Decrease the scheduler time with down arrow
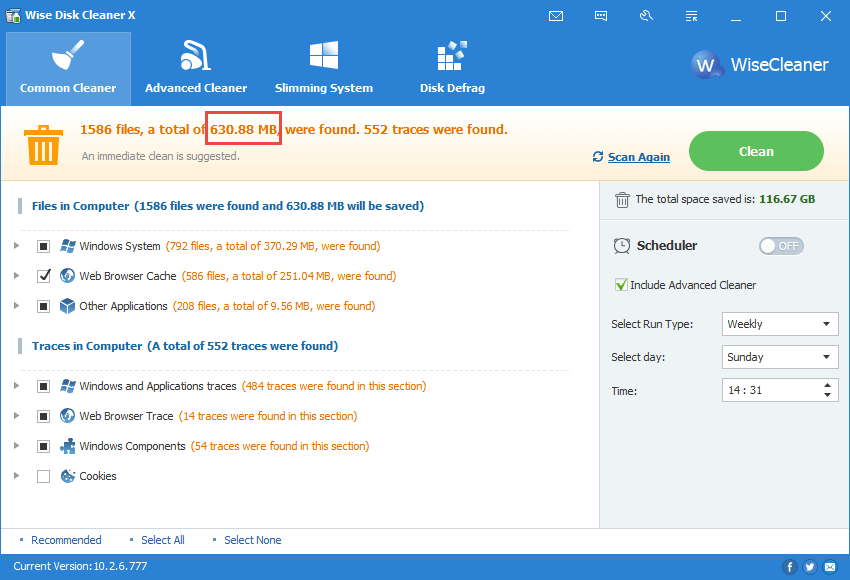The height and width of the screenshot is (580, 850). point(827,395)
